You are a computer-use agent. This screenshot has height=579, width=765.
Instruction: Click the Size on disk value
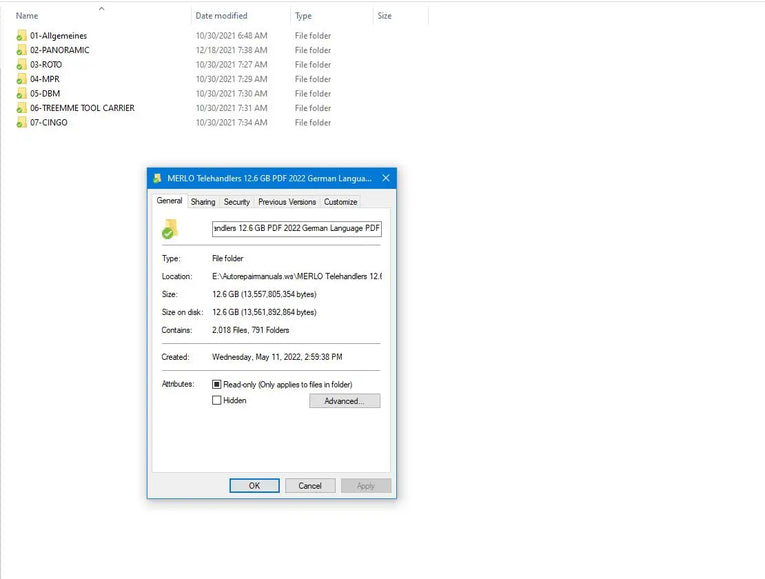[264, 312]
